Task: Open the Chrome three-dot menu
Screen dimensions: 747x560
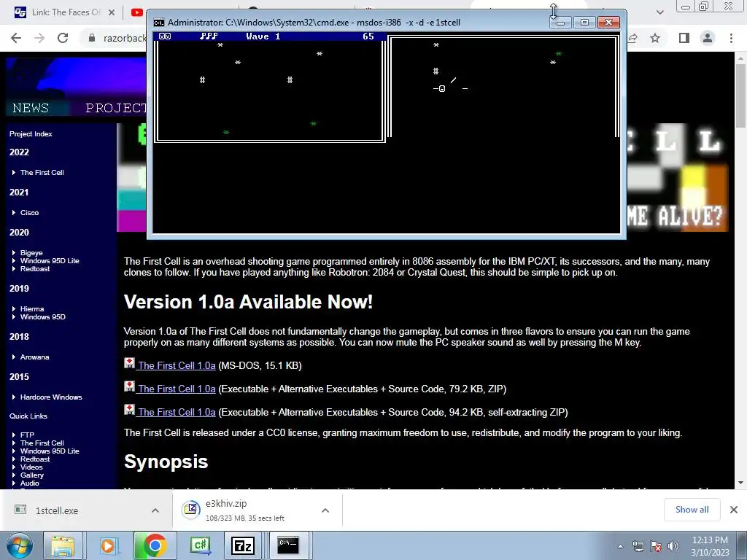Action: (731, 38)
